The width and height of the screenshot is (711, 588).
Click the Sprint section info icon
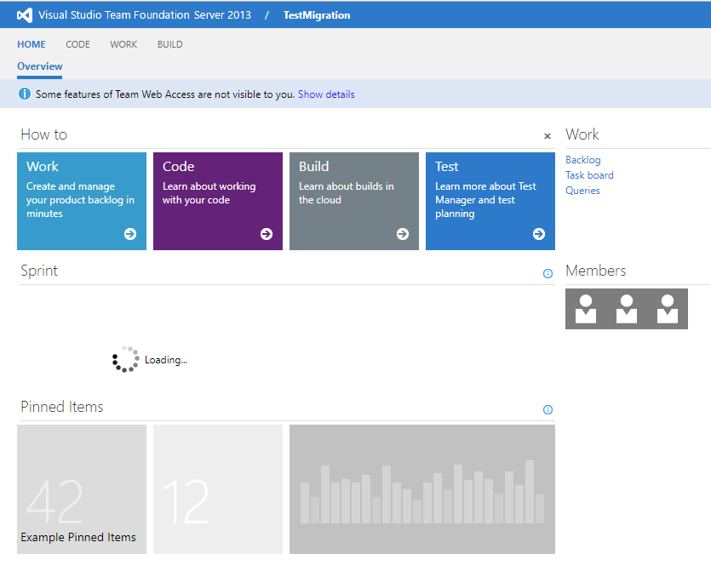(548, 274)
